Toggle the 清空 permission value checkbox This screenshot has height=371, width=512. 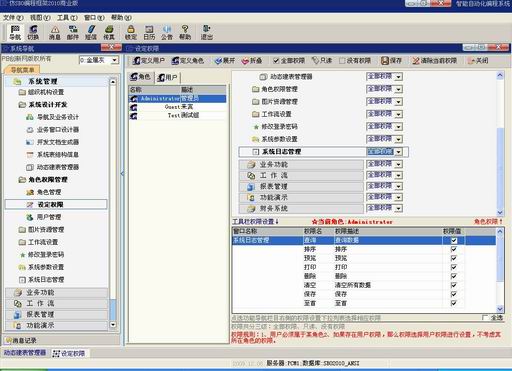(x=454, y=285)
